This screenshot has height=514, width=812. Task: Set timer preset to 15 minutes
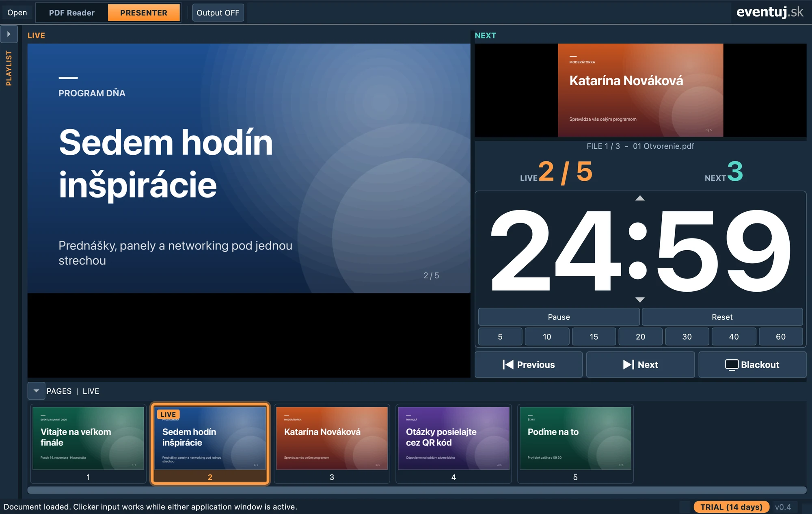[594, 337]
